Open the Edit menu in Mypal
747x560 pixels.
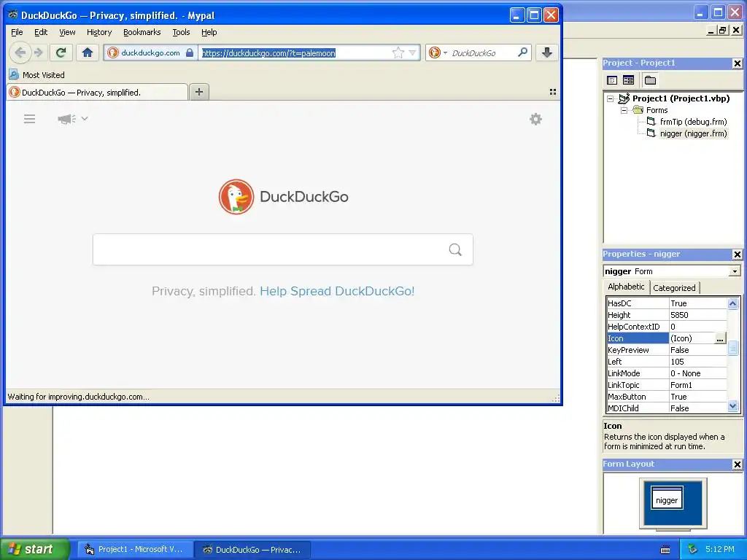[x=41, y=32]
